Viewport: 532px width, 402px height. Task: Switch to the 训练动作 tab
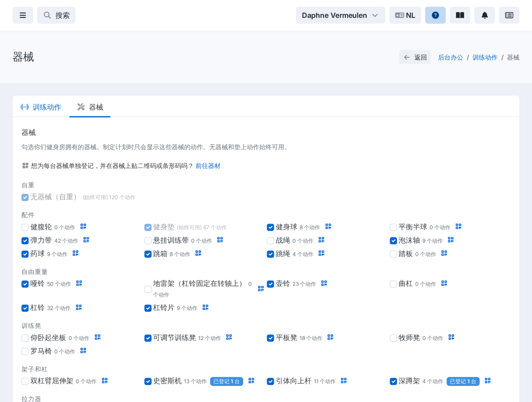click(x=41, y=107)
